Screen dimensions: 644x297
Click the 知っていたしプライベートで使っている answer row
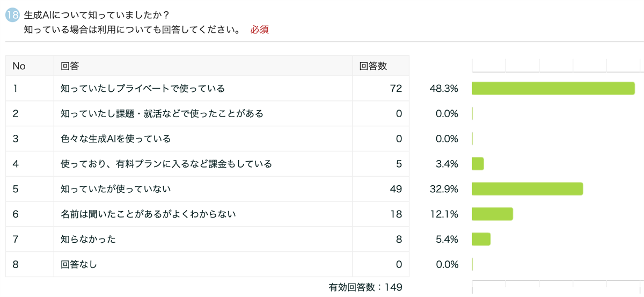pyautogui.click(x=142, y=89)
